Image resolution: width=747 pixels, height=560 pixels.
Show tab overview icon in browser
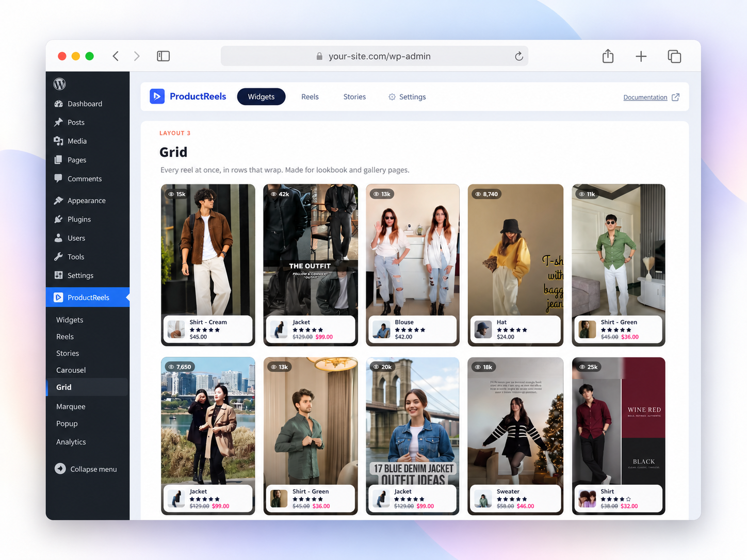[674, 56]
